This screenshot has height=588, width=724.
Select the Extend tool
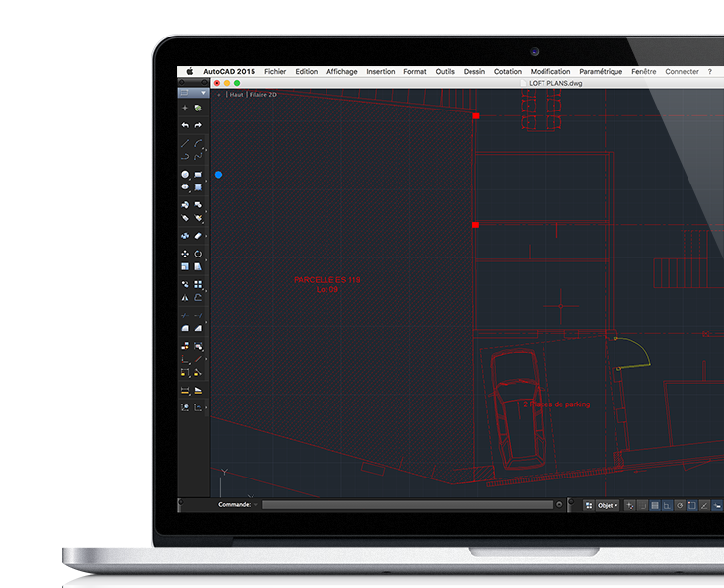[x=198, y=316]
